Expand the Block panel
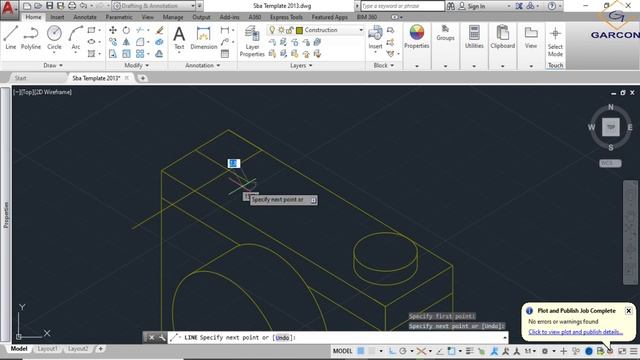The width and height of the screenshot is (640, 360). 384,65
